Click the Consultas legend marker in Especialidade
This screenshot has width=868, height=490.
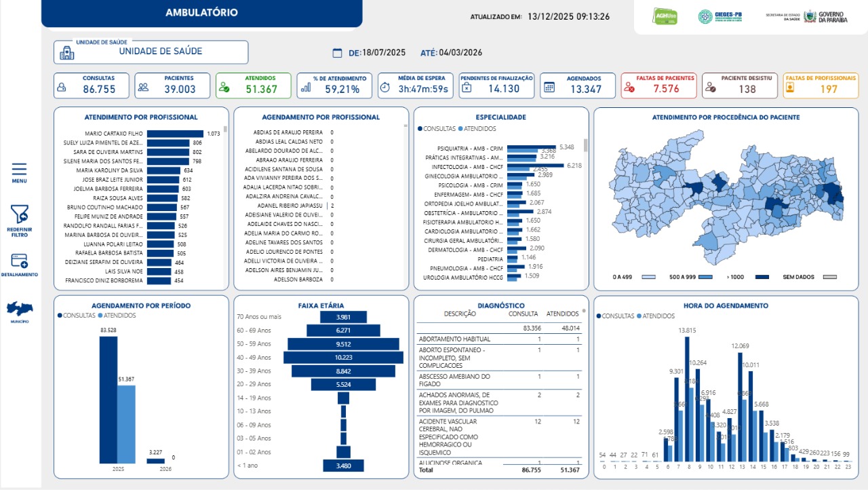420,129
